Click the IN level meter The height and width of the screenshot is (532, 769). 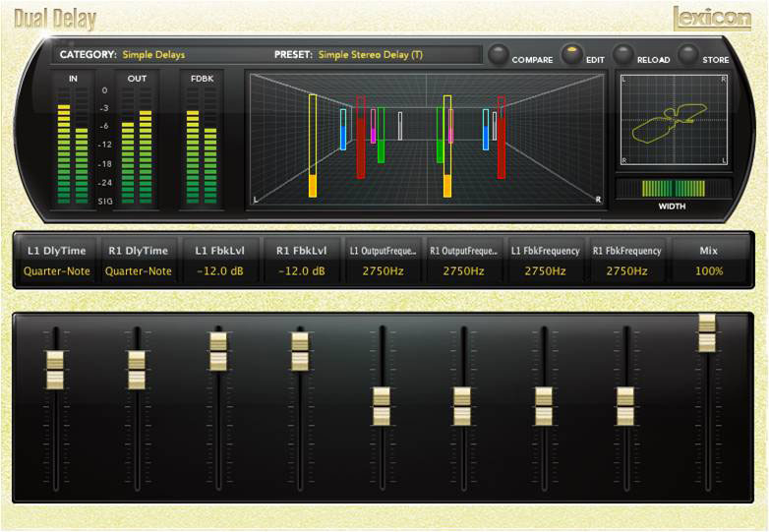(x=73, y=147)
